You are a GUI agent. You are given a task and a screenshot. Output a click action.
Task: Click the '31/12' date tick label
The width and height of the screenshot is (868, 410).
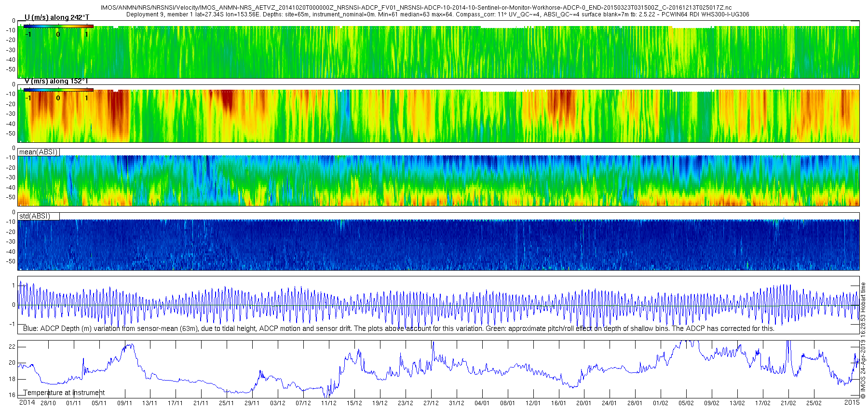[457, 403]
